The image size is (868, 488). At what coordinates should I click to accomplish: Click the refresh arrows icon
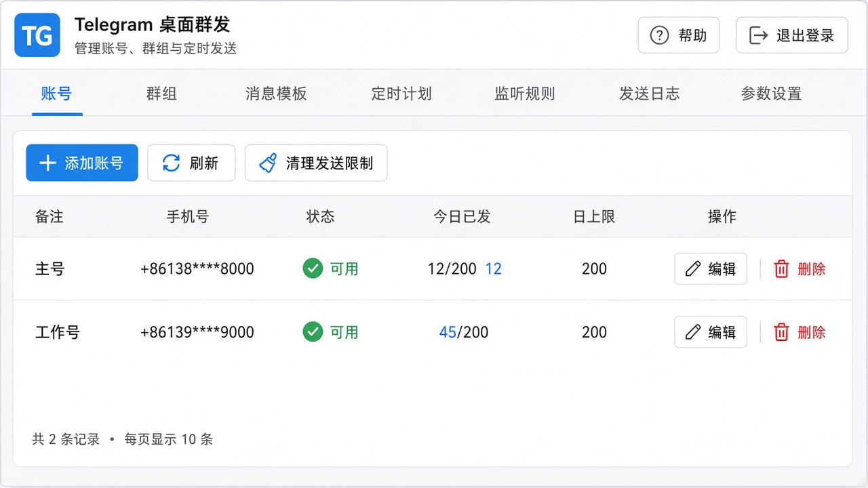tap(172, 163)
